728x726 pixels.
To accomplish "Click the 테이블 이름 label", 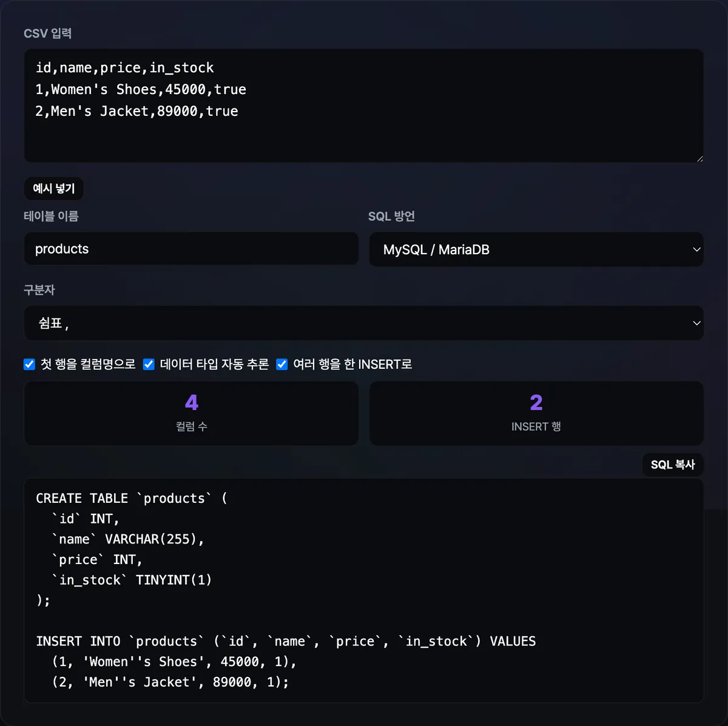I will pyautogui.click(x=51, y=217).
